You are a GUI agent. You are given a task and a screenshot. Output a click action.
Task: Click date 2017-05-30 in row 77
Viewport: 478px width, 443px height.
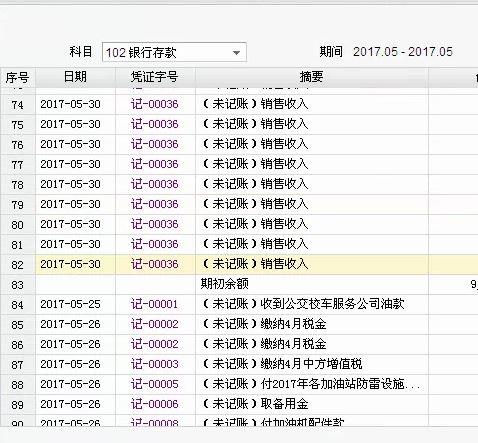coord(70,164)
